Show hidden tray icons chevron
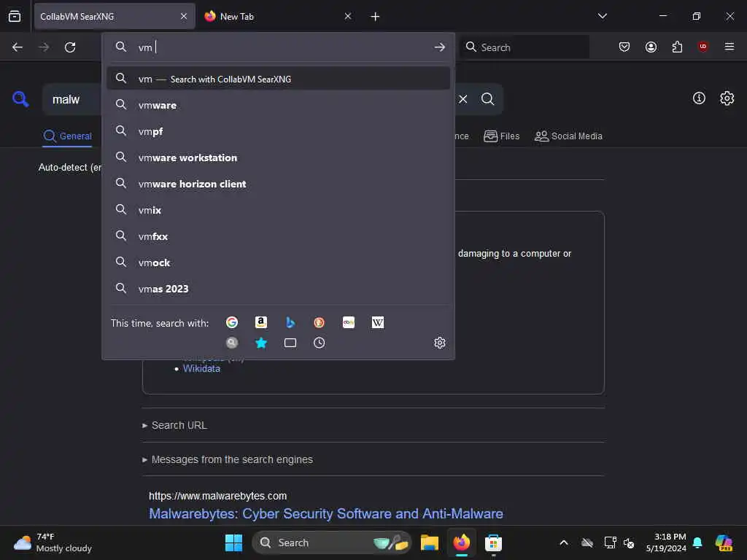The image size is (747, 560). coord(564,542)
